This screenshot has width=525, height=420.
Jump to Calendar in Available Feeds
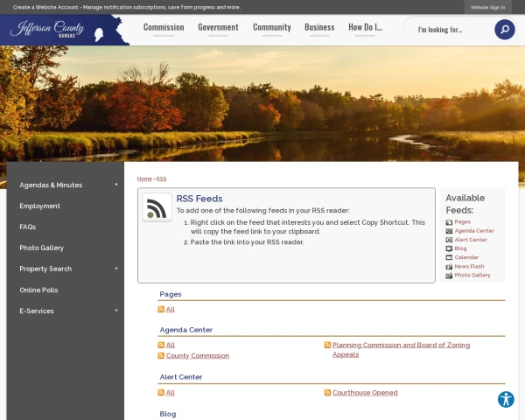point(466,257)
